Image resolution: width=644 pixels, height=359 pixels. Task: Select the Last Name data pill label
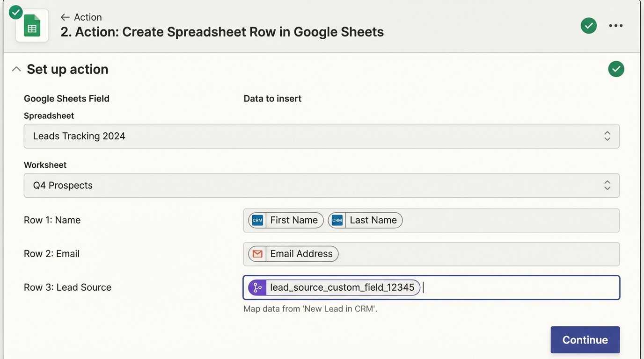373,220
